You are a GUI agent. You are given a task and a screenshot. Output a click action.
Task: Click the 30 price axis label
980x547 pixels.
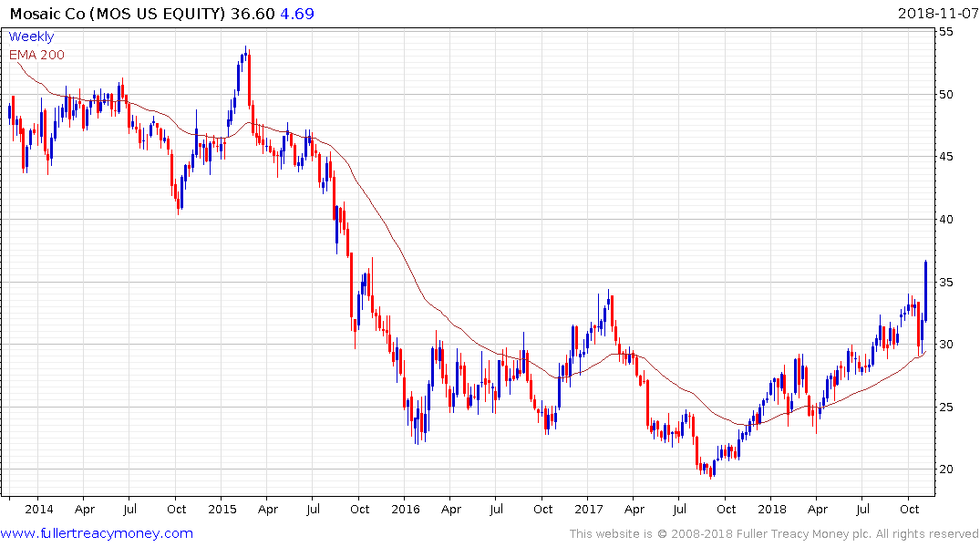click(x=946, y=345)
